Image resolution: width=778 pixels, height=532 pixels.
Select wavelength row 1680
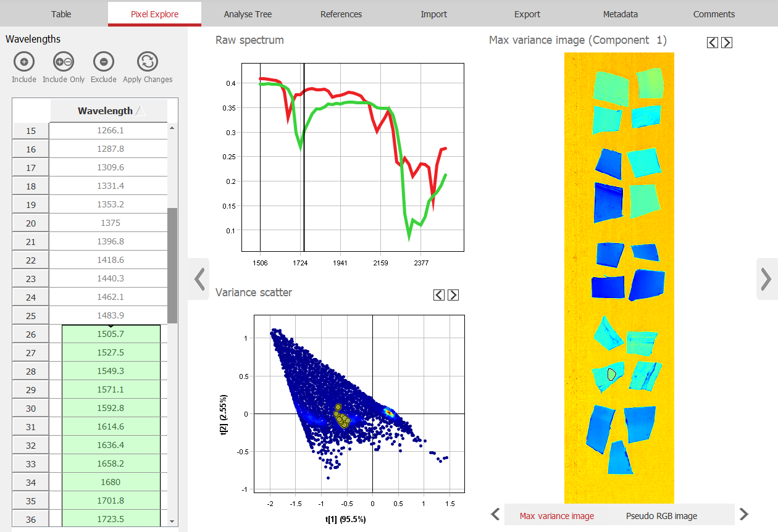click(x=111, y=482)
